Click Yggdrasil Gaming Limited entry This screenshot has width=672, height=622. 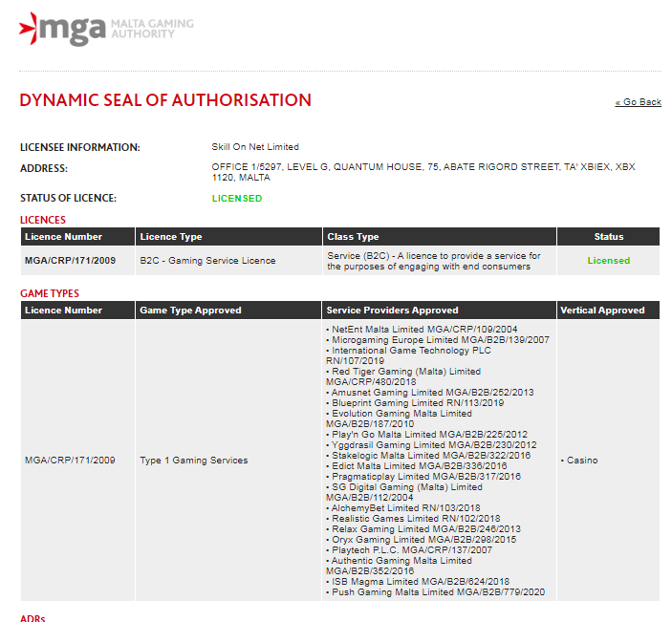click(x=431, y=445)
